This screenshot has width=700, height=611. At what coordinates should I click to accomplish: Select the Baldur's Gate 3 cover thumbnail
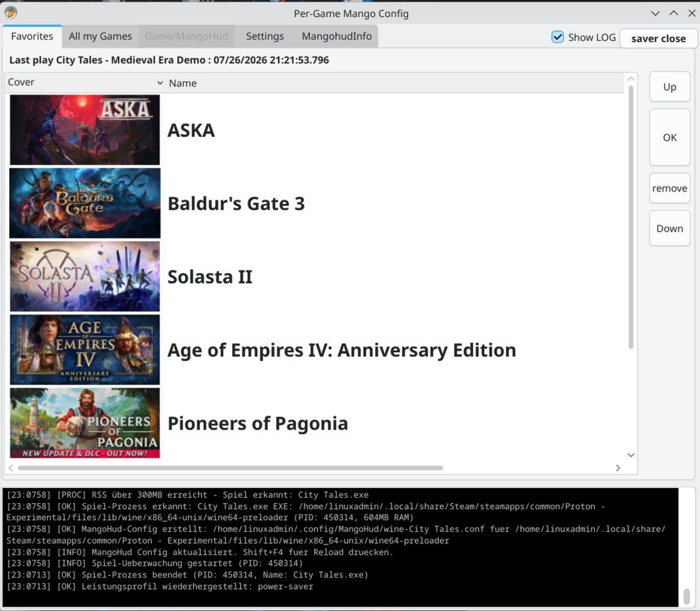pos(85,203)
